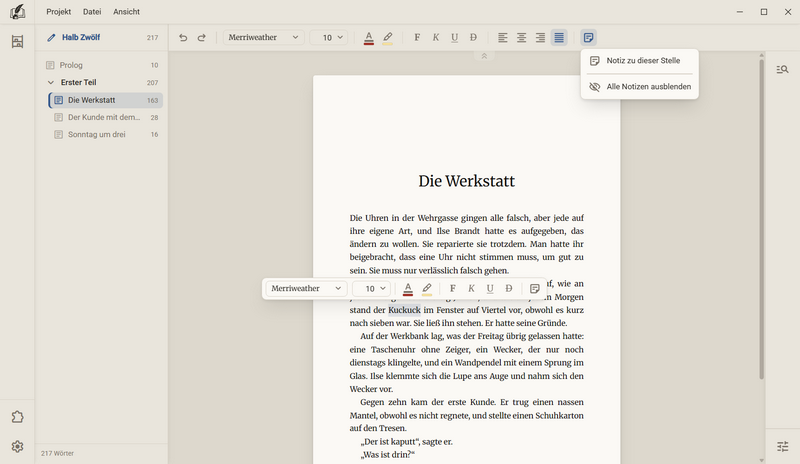Click the Halb Zwölf project title
The height and width of the screenshot is (464, 800).
click(81, 37)
